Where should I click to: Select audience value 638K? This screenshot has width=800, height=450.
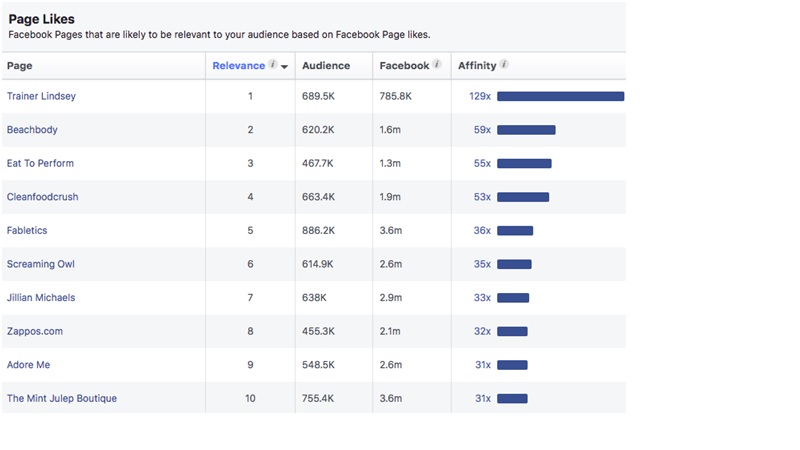pyautogui.click(x=314, y=297)
